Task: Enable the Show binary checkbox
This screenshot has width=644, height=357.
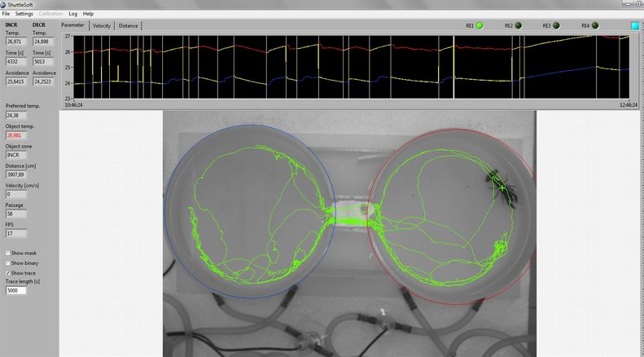Action: click(8, 263)
